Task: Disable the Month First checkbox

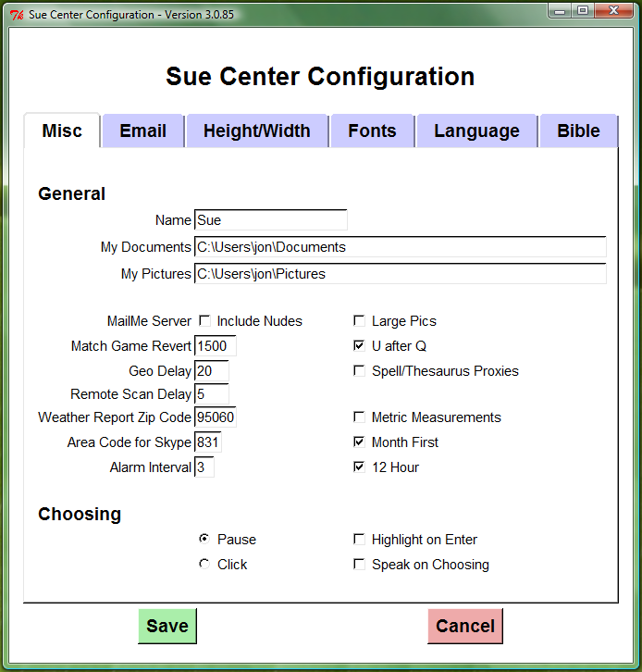Action: [x=359, y=442]
